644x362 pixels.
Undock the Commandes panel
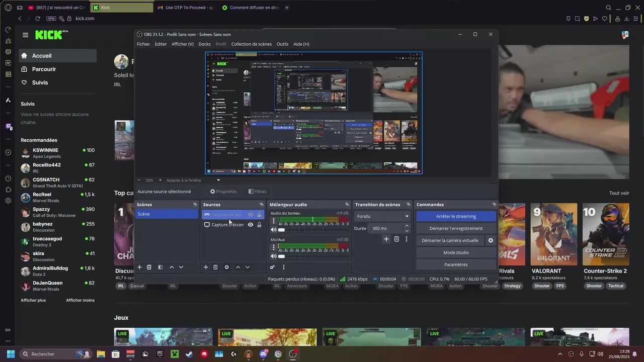click(x=494, y=205)
